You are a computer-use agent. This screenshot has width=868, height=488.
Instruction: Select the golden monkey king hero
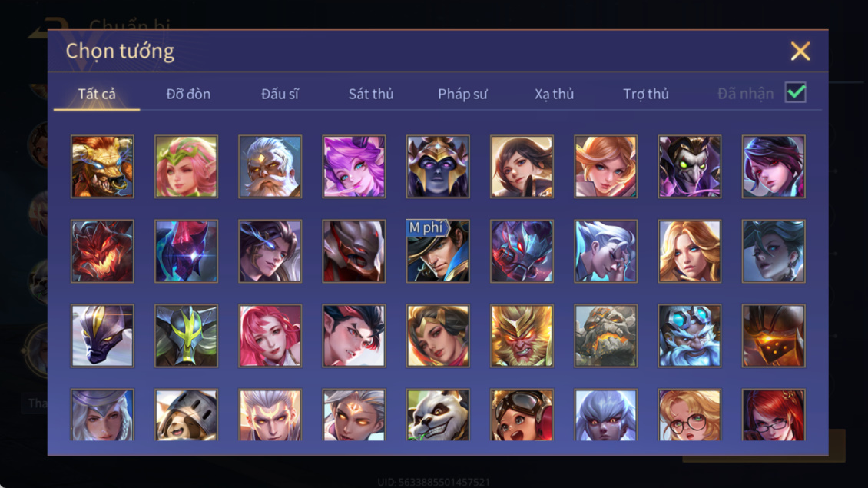click(522, 335)
